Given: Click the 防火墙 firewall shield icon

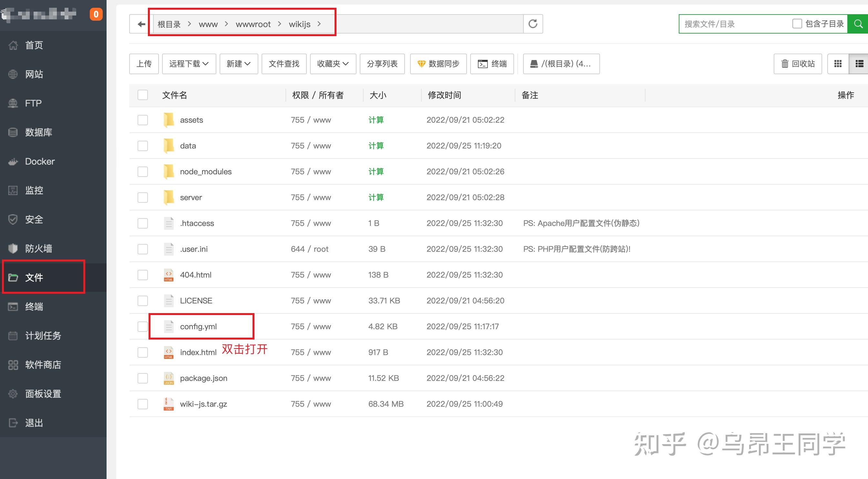Looking at the screenshot, I should [13, 248].
